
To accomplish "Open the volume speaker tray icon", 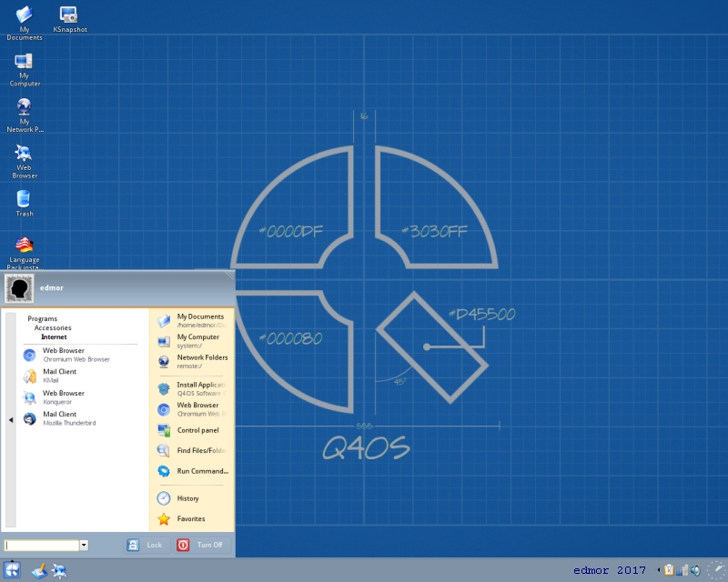I will pyautogui.click(x=695, y=570).
